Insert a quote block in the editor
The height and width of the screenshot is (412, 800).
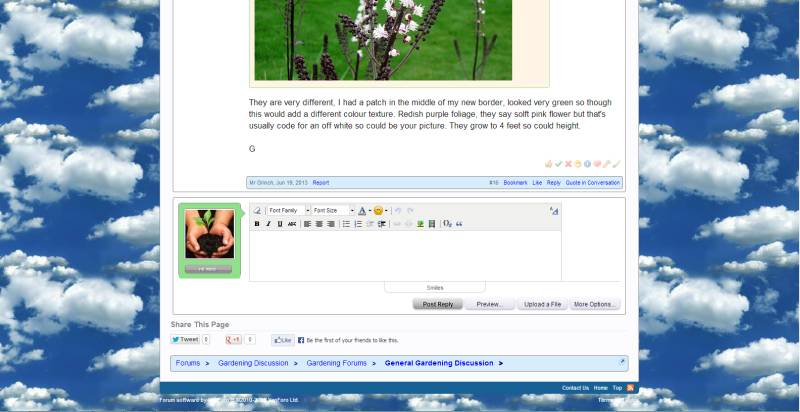pyautogui.click(x=459, y=224)
